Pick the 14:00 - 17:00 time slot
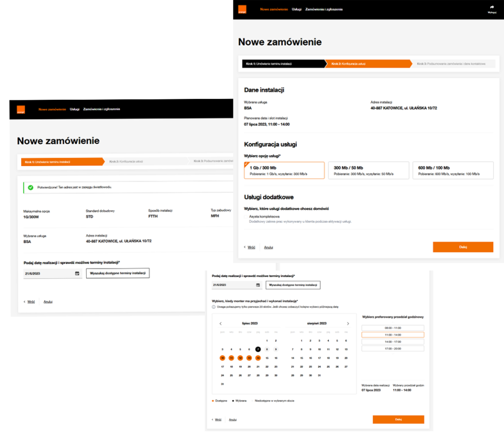The image size is (504, 443). (x=393, y=342)
